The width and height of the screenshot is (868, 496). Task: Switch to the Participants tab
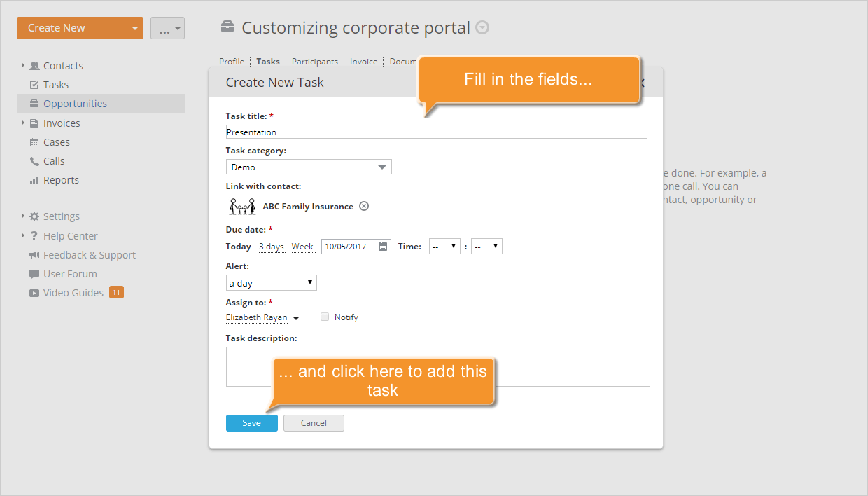tap(314, 61)
